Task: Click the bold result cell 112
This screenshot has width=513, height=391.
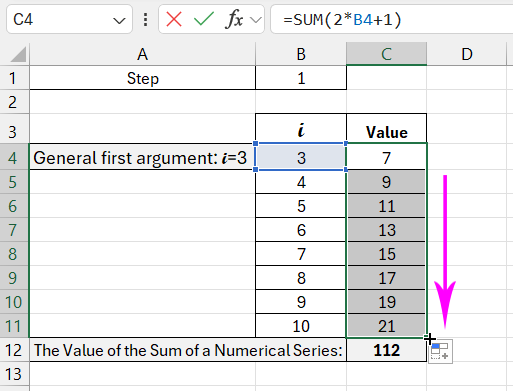Action: [x=386, y=350]
